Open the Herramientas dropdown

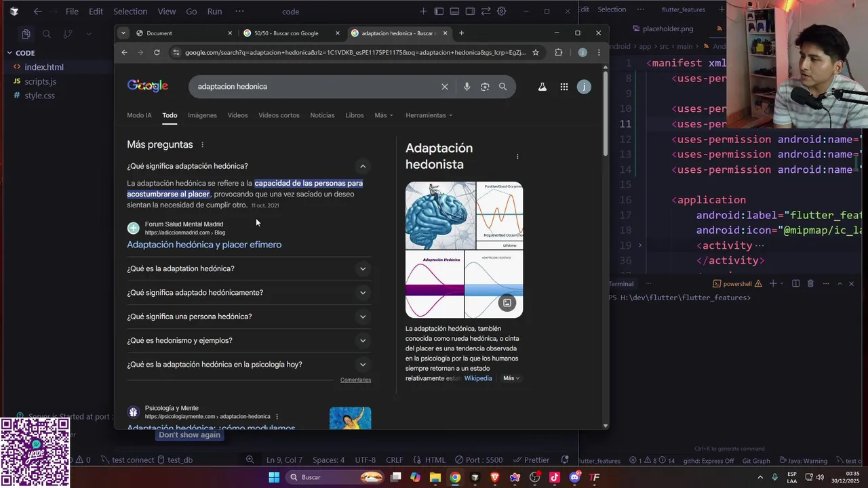click(x=429, y=115)
